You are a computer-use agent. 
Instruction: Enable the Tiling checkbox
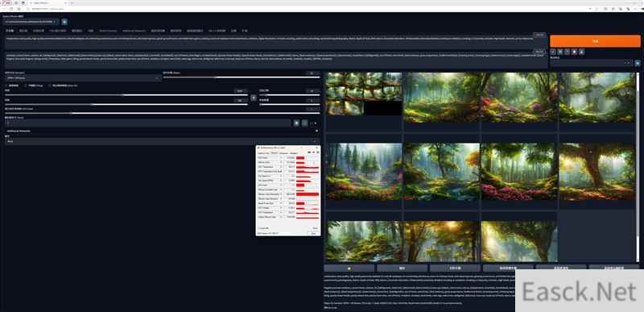[26, 85]
